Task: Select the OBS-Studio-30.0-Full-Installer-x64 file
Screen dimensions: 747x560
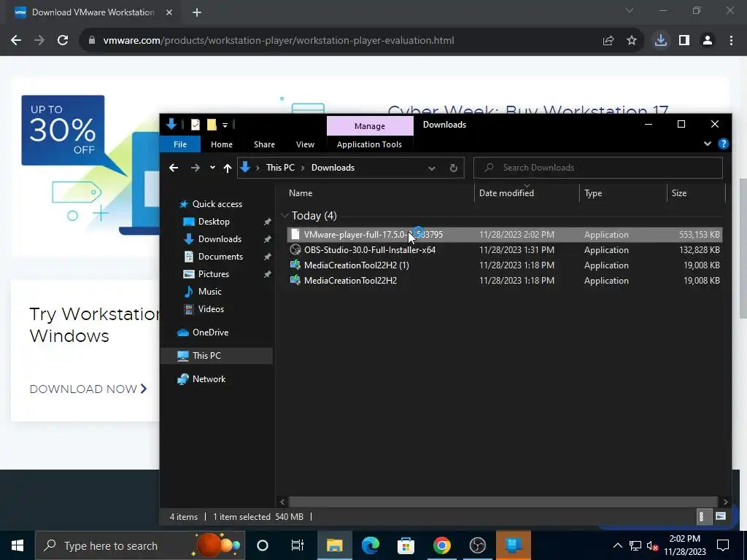Action: click(x=505, y=249)
